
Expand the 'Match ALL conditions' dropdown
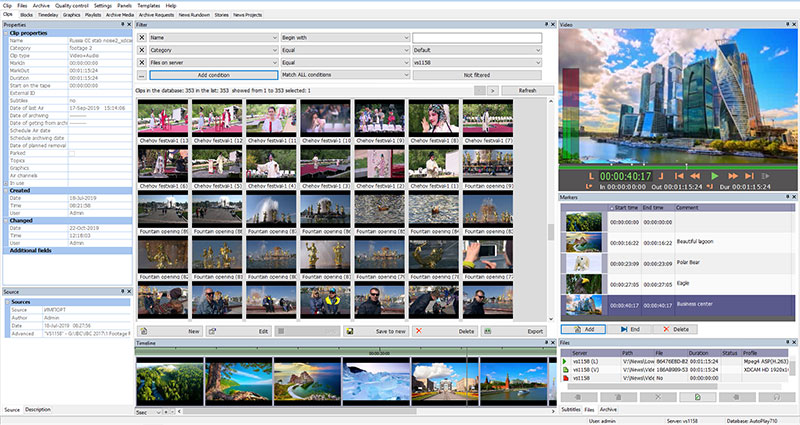click(343, 75)
